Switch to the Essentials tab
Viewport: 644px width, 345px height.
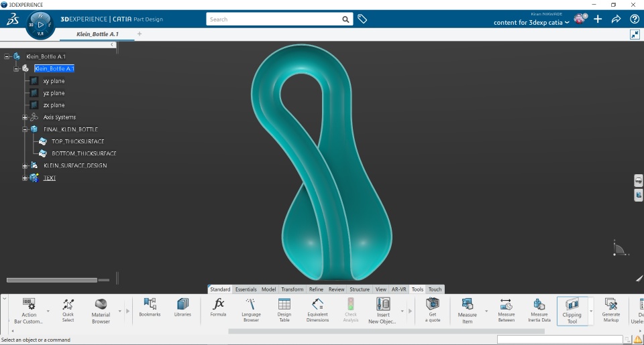coord(246,289)
